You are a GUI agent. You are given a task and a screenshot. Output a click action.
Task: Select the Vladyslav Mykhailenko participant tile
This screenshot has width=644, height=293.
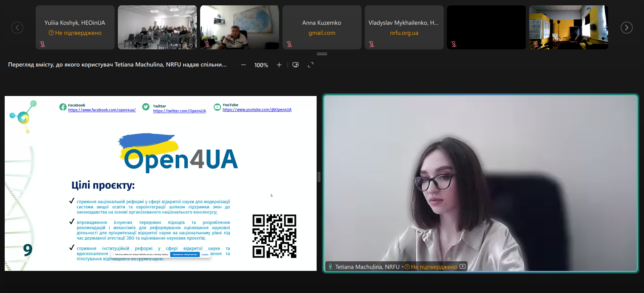pyautogui.click(x=404, y=28)
